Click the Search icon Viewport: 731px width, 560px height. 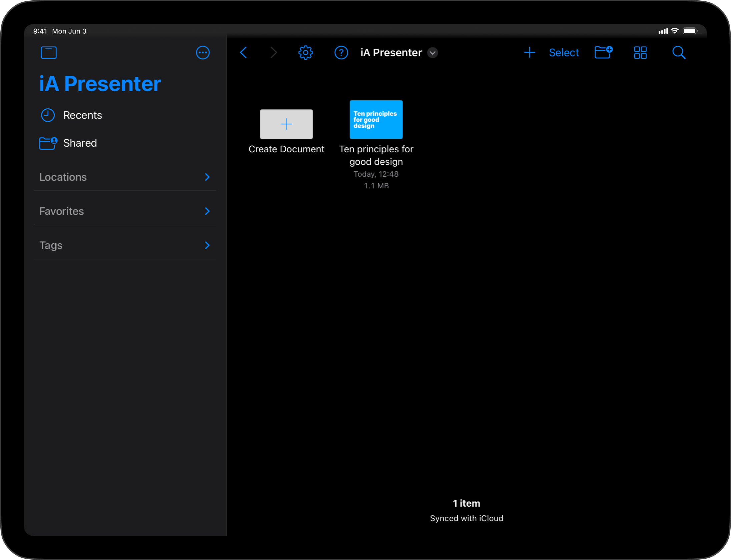(x=679, y=53)
